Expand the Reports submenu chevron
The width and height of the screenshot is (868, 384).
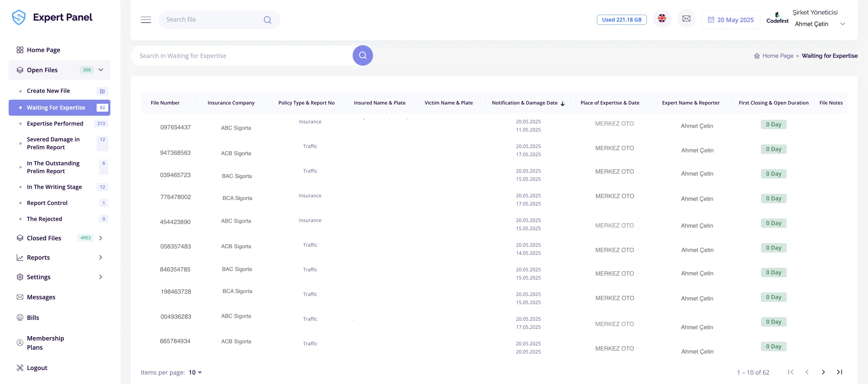[100, 258]
